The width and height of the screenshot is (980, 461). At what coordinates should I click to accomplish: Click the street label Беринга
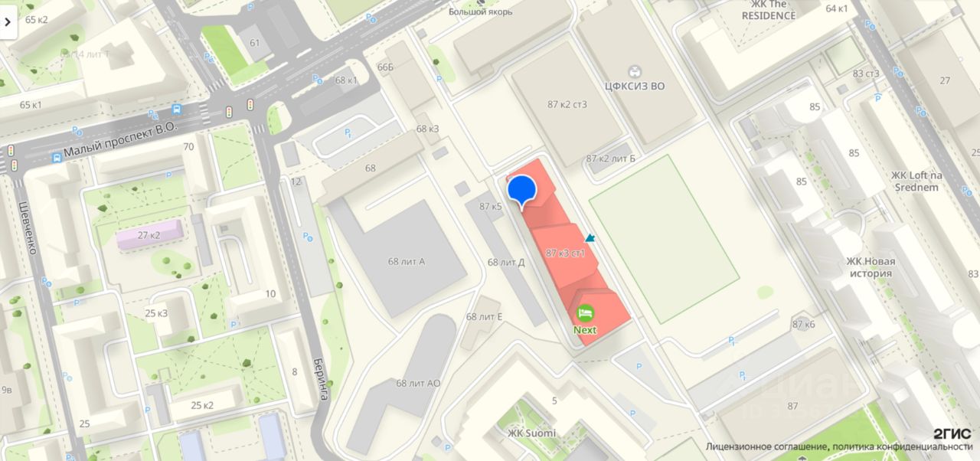click(322, 378)
